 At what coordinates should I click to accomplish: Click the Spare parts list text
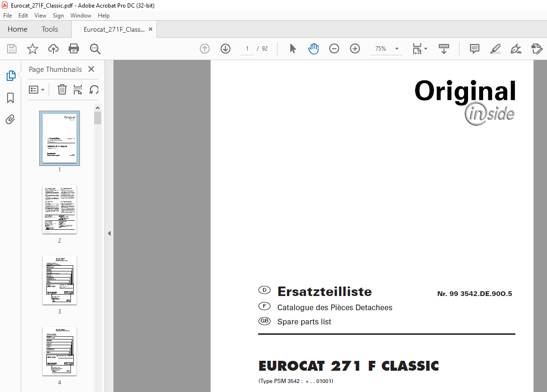[304, 322]
